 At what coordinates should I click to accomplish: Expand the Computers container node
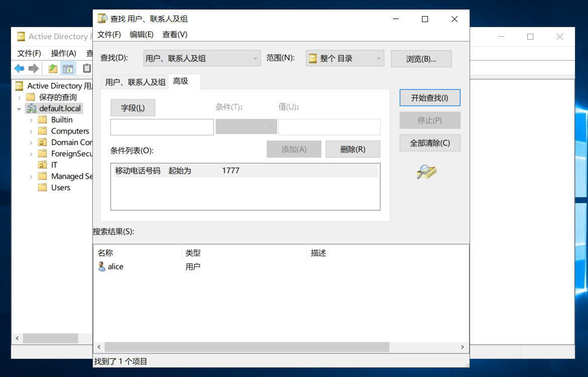pos(31,131)
